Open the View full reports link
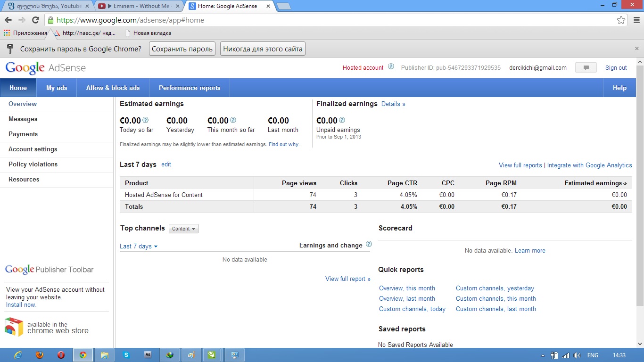Viewport: 644px width, 362px height. [x=520, y=165]
